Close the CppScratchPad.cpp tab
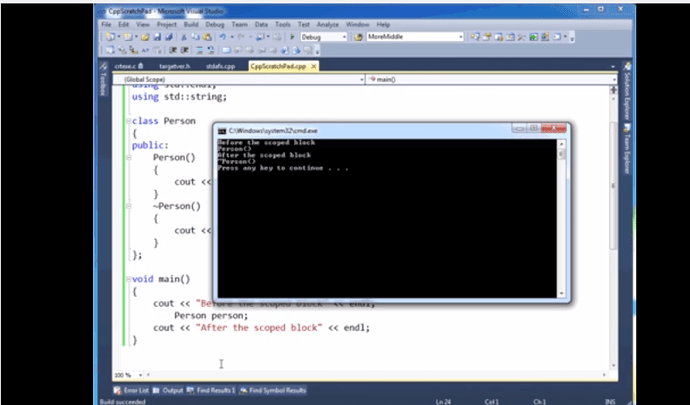 pyautogui.click(x=313, y=66)
